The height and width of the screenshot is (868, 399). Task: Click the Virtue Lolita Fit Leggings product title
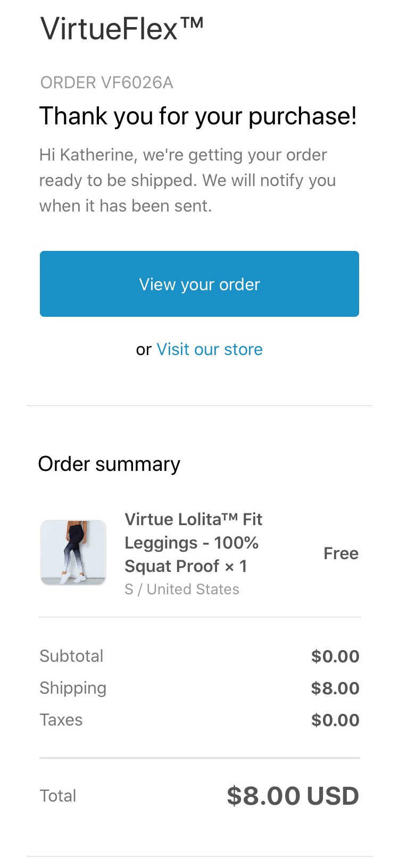pyautogui.click(x=194, y=543)
